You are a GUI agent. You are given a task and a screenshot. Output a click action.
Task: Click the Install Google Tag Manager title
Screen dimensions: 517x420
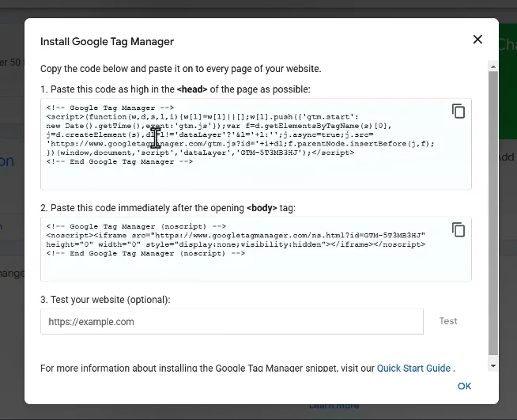tap(107, 41)
